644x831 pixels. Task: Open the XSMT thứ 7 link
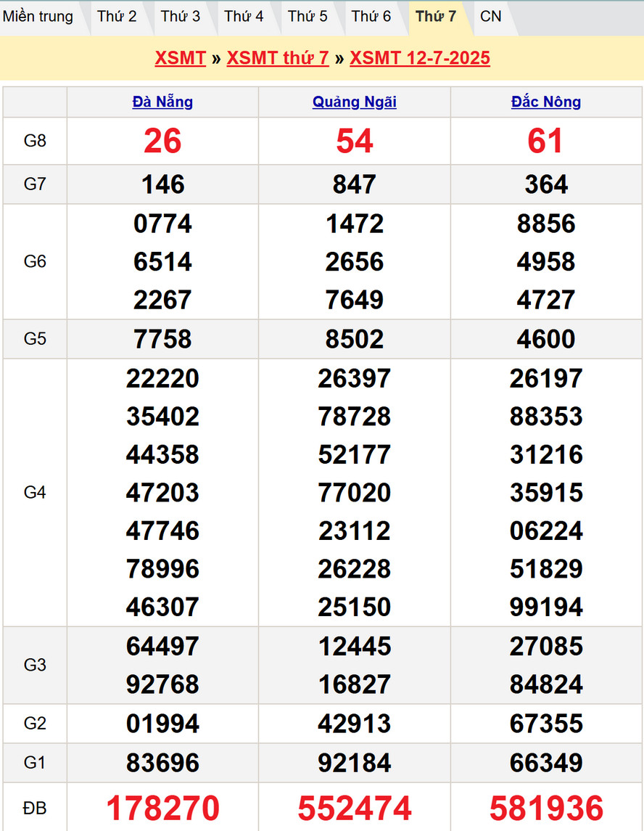coord(278,58)
